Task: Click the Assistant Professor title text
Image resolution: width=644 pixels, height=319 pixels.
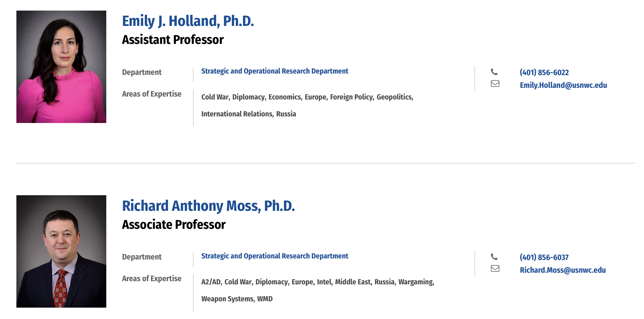Action: pos(173,40)
